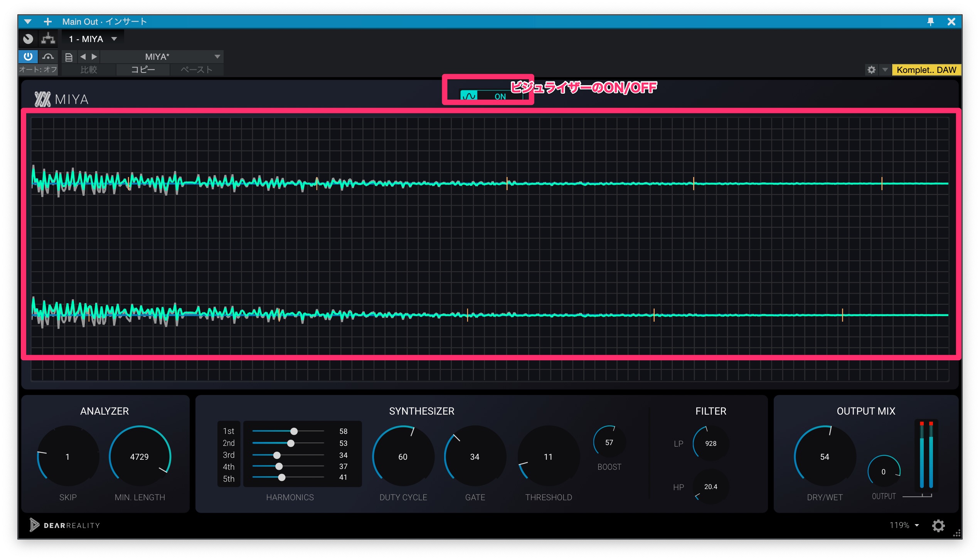The width and height of the screenshot is (980, 560).
Task: Click the routing view icon
Action: click(x=48, y=39)
